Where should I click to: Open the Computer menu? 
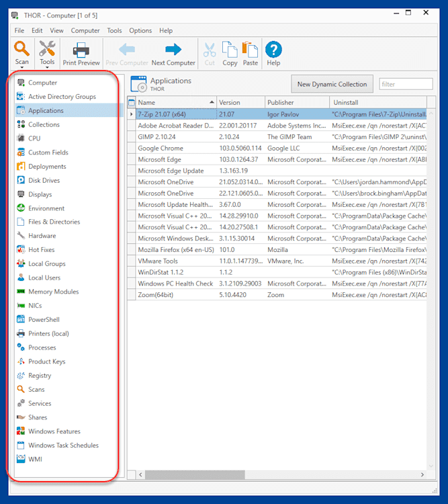tap(85, 30)
